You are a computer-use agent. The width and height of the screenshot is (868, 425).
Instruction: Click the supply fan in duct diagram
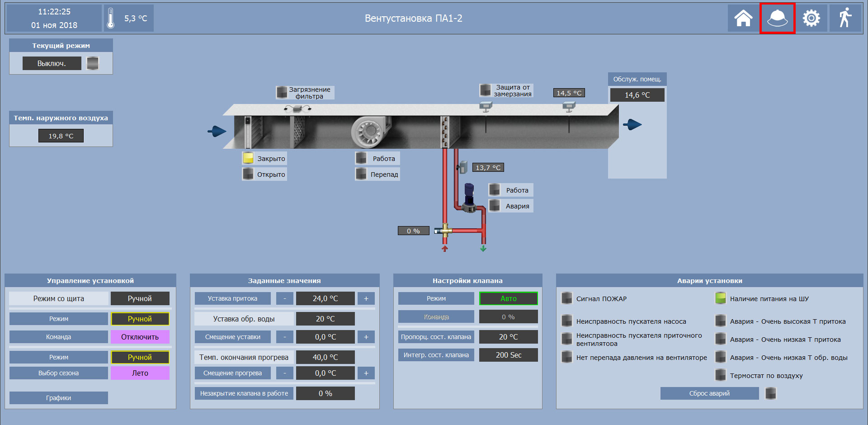tap(370, 132)
